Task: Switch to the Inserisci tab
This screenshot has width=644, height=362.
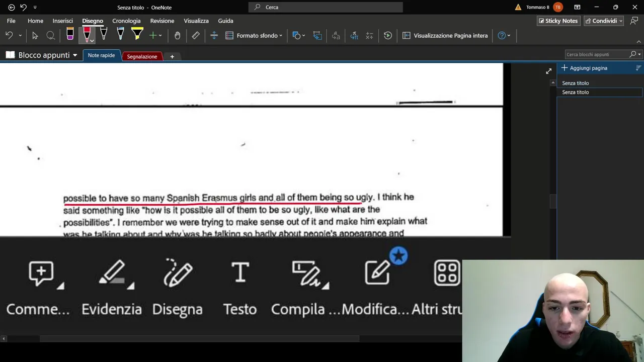Action: coord(62,21)
